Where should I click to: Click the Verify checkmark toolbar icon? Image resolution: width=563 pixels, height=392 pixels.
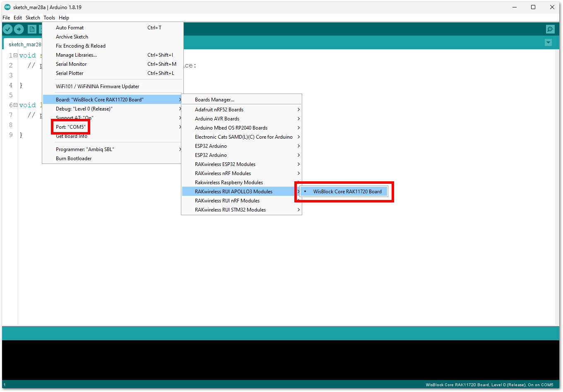click(x=8, y=29)
